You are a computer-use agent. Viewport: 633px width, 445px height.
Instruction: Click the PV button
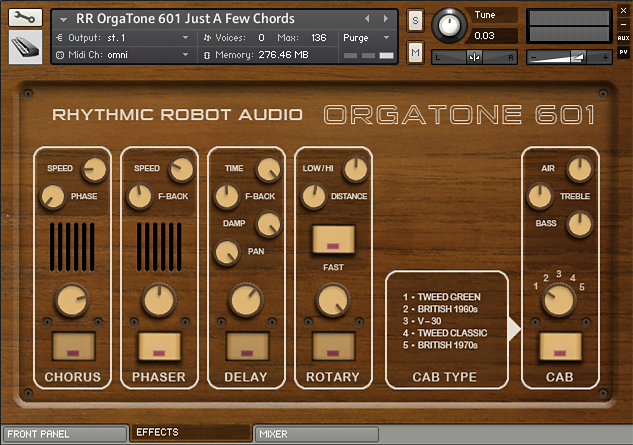point(623,52)
